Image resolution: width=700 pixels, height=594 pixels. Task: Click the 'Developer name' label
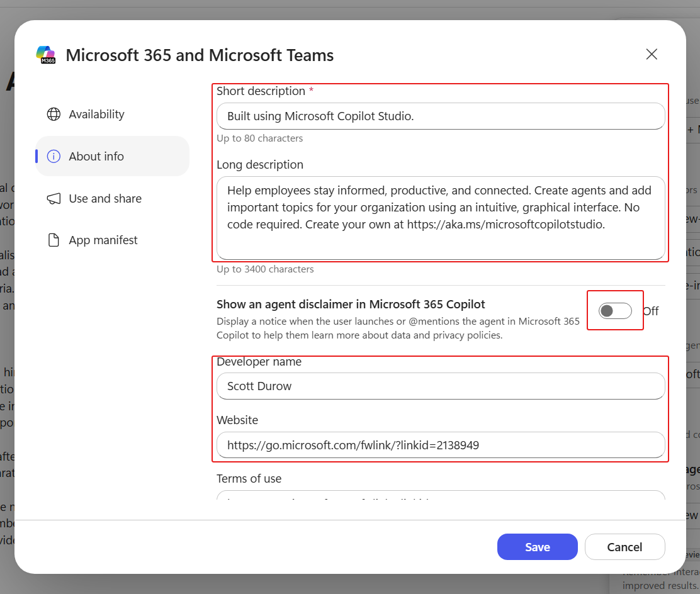pos(259,361)
